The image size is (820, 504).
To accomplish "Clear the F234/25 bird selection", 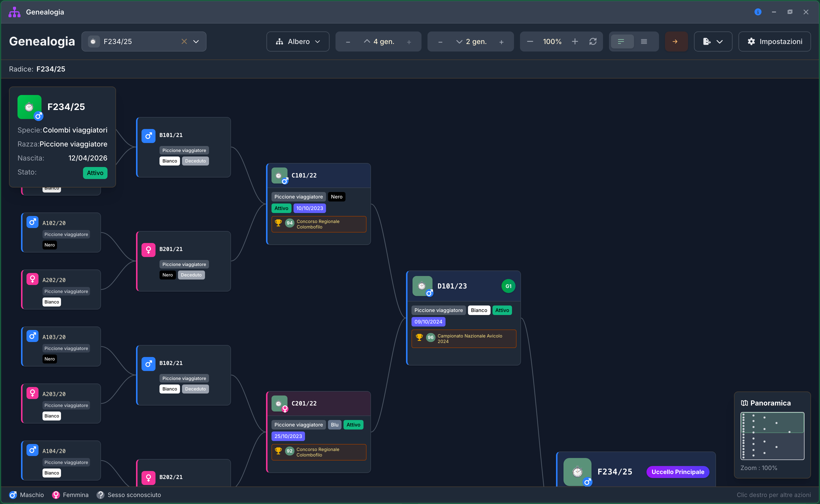I will [184, 41].
